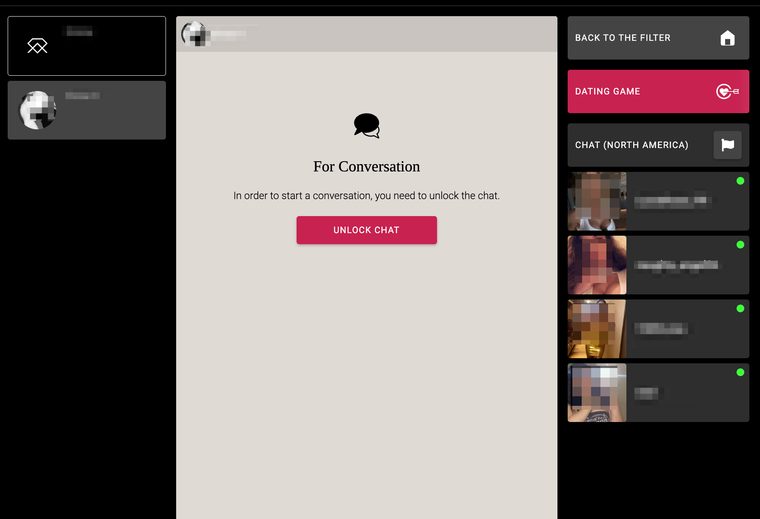Click the text 'In order to start a conversation'
Image resolution: width=760 pixels, height=519 pixels.
[x=301, y=195]
